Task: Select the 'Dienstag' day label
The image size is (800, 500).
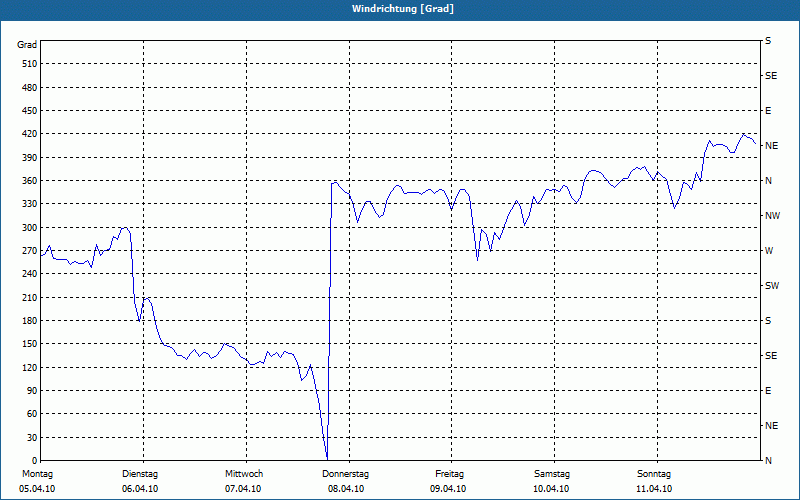Action: (x=140, y=474)
